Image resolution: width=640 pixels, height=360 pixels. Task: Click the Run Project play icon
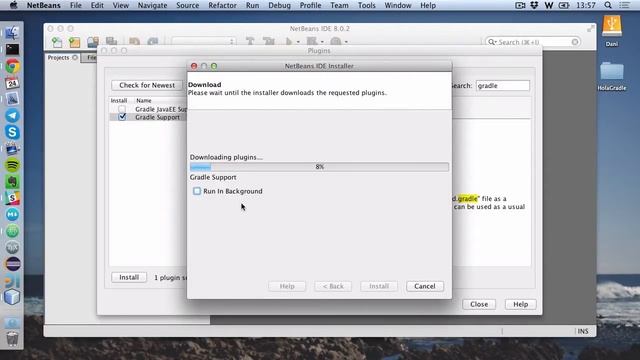(289, 42)
